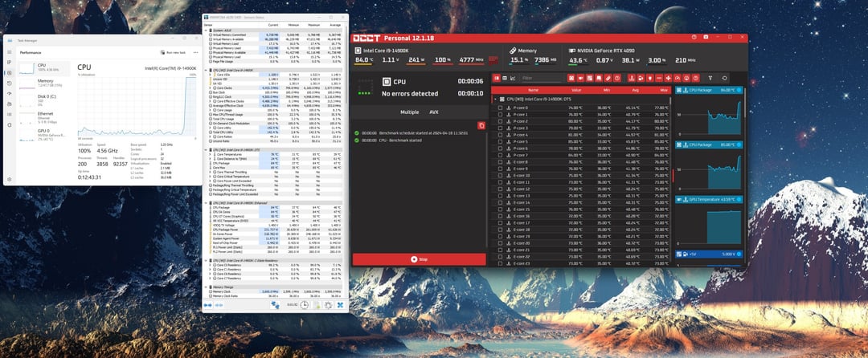Open Processes page icon in Task Manager sidebar
Screen dimensions: 868x358
pos(10,63)
